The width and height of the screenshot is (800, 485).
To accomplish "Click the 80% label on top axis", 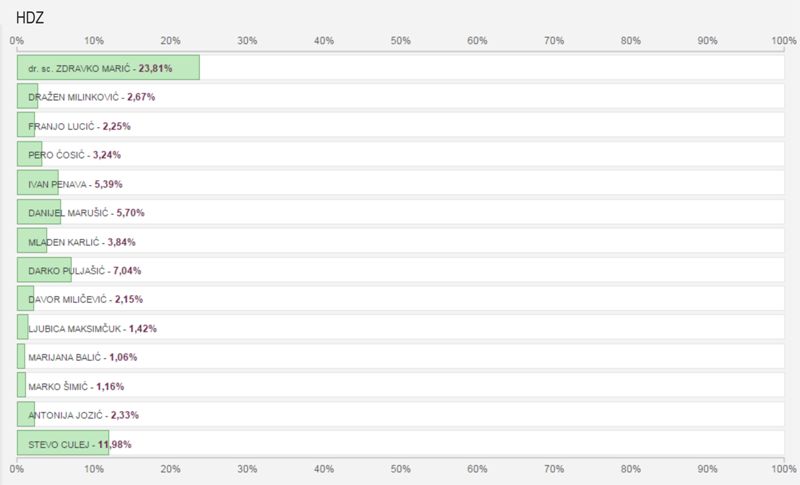I will 631,41.
